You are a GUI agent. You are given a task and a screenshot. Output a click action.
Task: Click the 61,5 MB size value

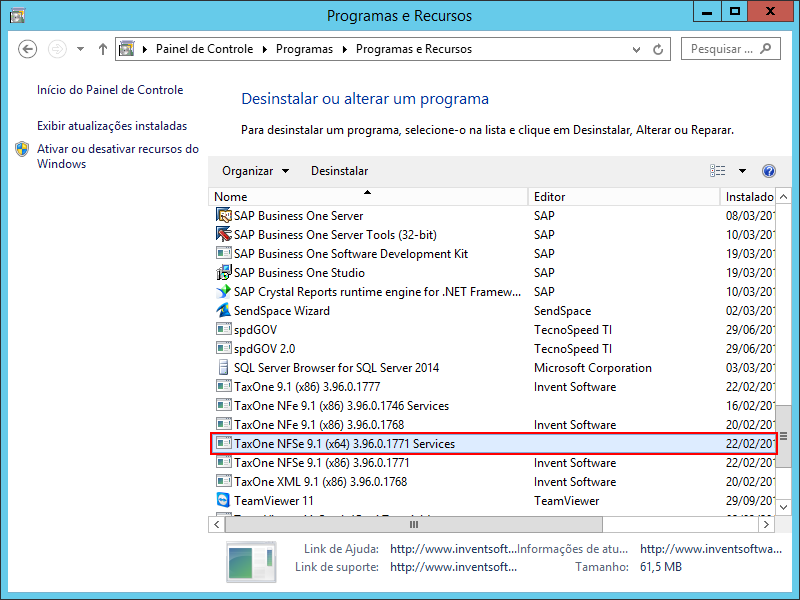(x=661, y=567)
